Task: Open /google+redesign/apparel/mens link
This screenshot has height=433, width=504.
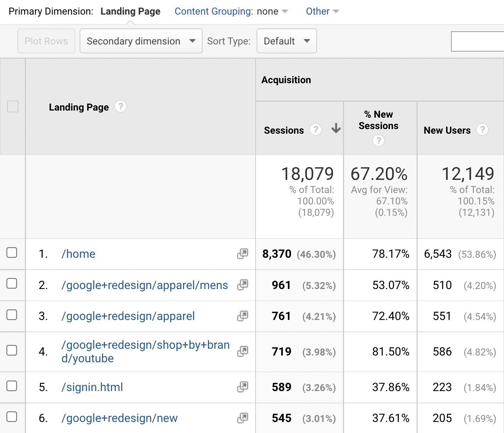Action: coord(145,285)
